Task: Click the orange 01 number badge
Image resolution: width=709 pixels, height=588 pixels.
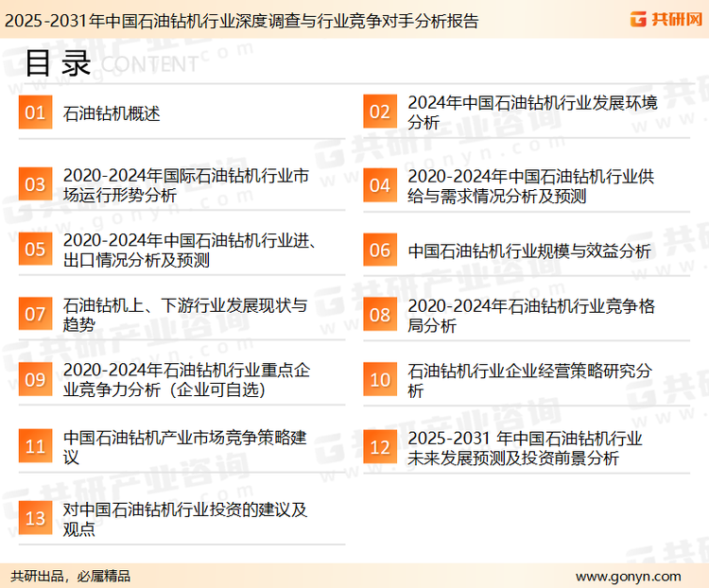Action: pyautogui.click(x=35, y=113)
